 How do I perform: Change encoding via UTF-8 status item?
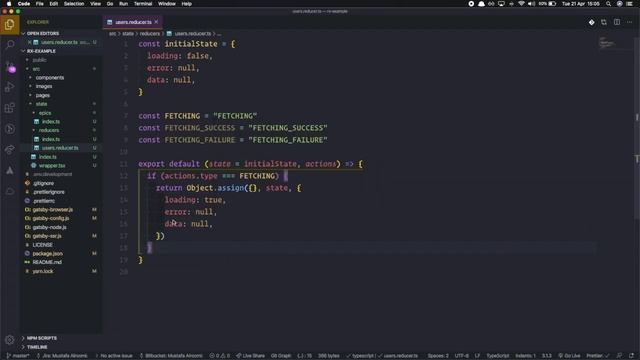462,356
